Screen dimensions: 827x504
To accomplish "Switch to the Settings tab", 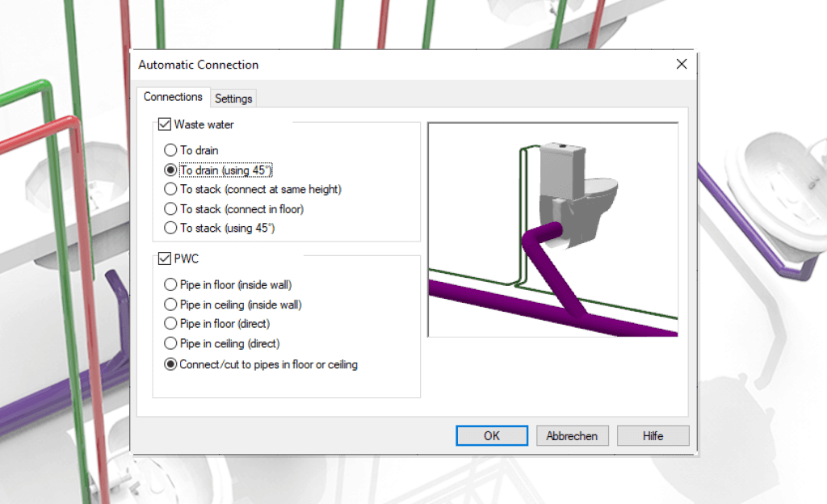I will pyautogui.click(x=233, y=99).
